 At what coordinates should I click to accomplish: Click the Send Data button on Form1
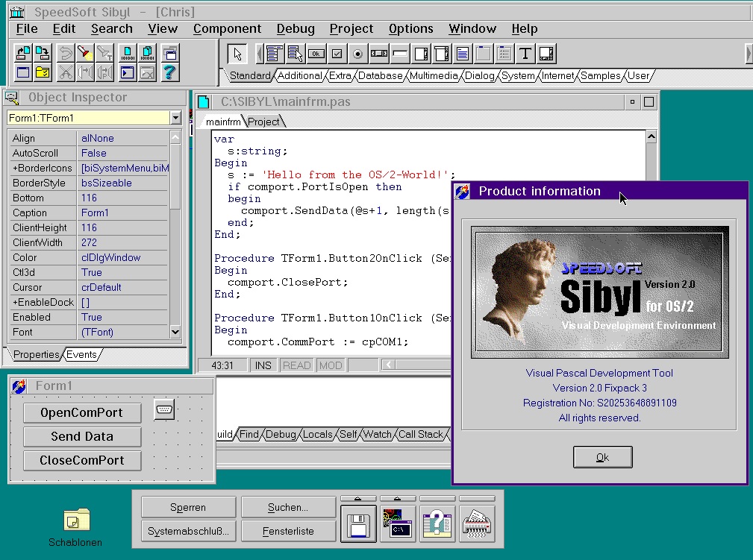tap(82, 437)
